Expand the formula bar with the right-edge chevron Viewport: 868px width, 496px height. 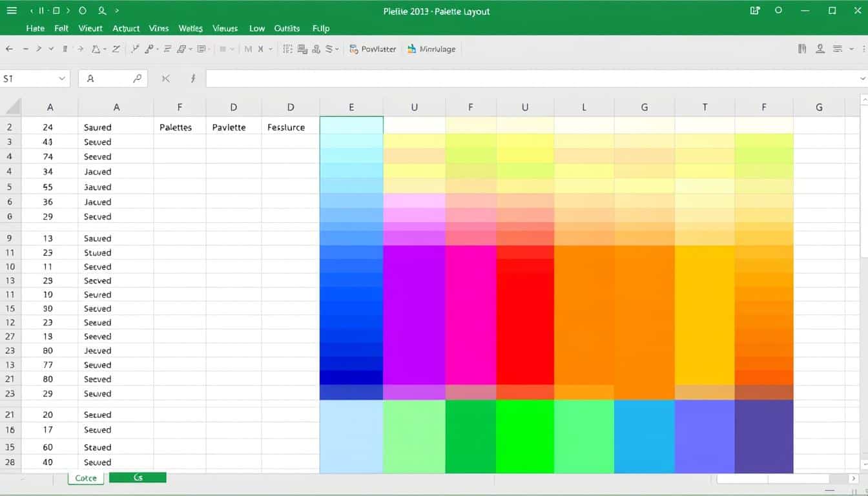click(863, 79)
